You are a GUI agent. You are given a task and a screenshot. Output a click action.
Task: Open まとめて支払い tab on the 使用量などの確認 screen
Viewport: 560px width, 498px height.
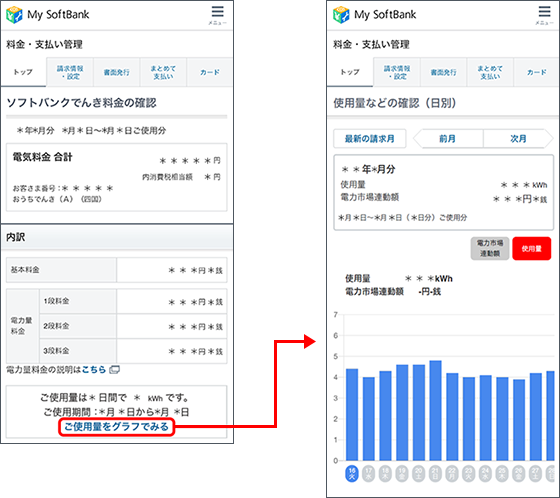tap(490, 72)
